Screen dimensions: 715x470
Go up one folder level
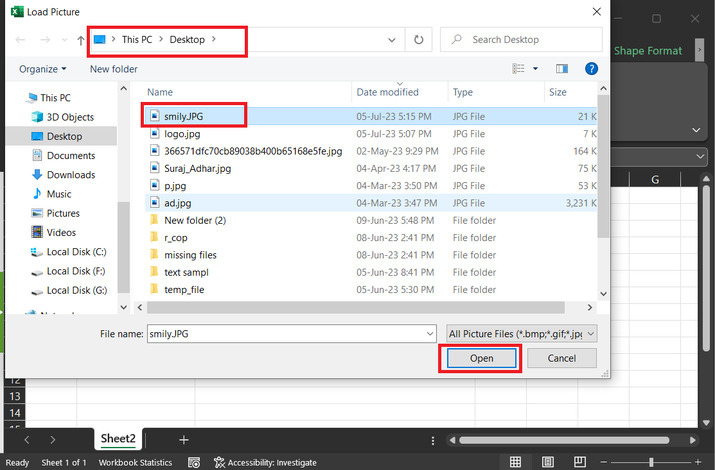tap(81, 40)
